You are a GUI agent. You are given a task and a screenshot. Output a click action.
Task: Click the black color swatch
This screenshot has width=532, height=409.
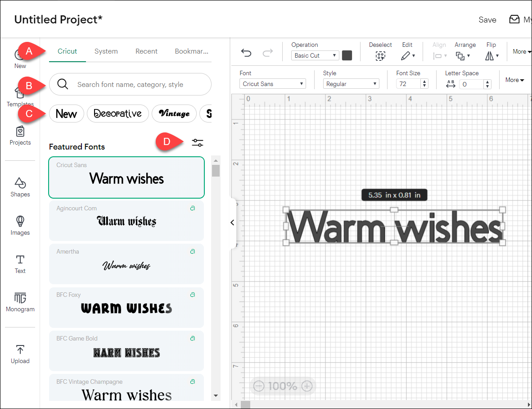point(347,55)
